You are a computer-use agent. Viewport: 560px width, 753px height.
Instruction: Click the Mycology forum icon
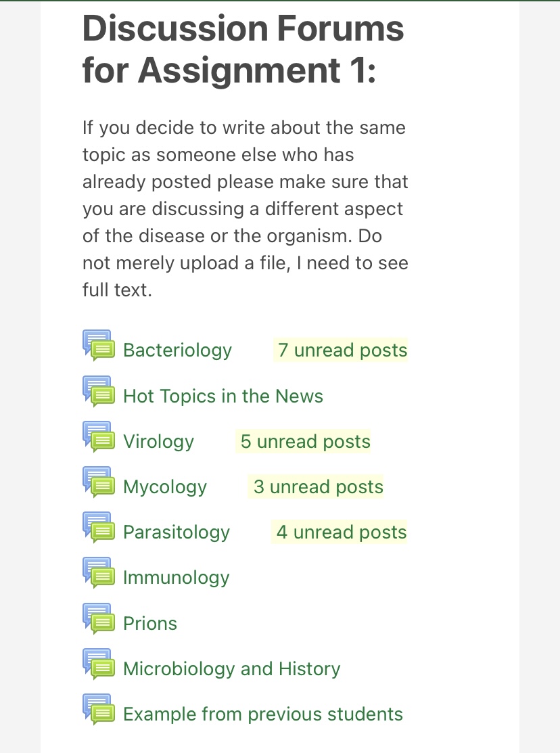(x=98, y=481)
